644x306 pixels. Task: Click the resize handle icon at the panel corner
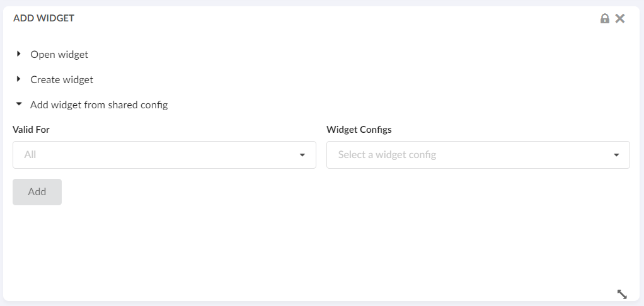tap(622, 294)
